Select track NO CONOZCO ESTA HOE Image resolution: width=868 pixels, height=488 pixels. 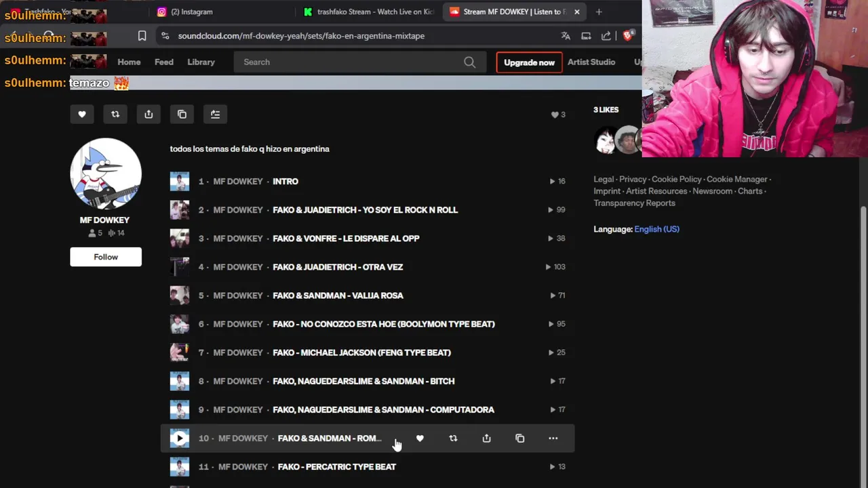point(384,324)
